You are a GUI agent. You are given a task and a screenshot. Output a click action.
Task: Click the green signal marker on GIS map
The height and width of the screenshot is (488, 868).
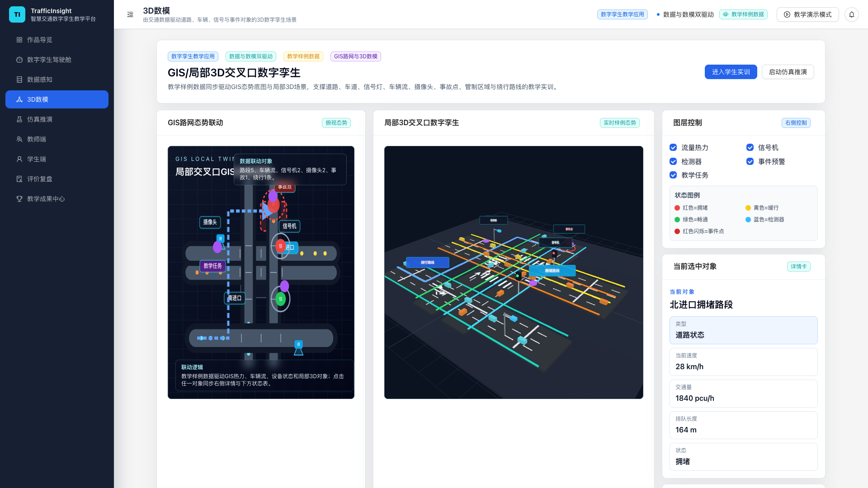point(280,299)
